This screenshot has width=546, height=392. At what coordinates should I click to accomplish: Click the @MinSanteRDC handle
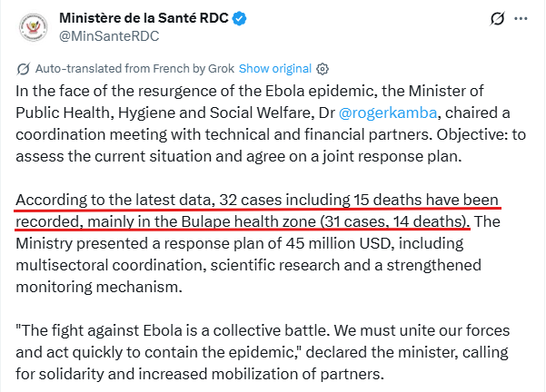click(x=109, y=36)
